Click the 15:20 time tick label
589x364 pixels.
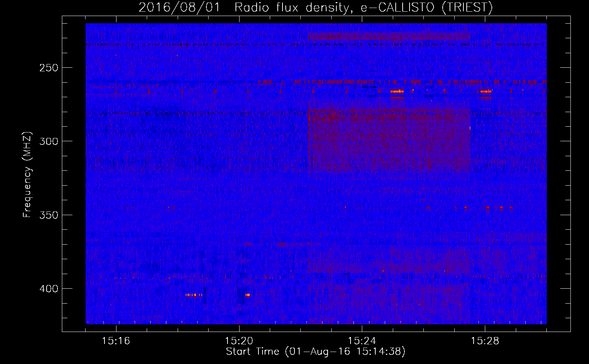pyautogui.click(x=239, y=341)
